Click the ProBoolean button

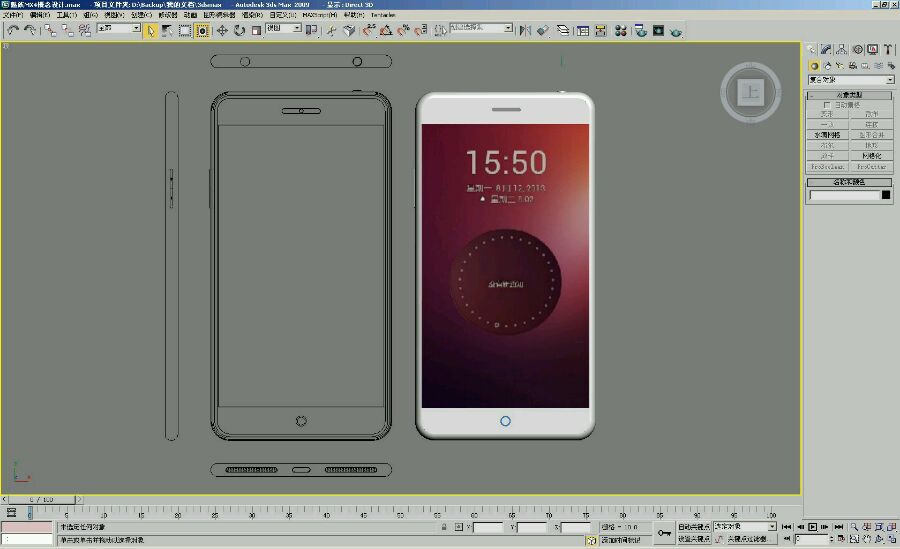(x=828, y=167)
